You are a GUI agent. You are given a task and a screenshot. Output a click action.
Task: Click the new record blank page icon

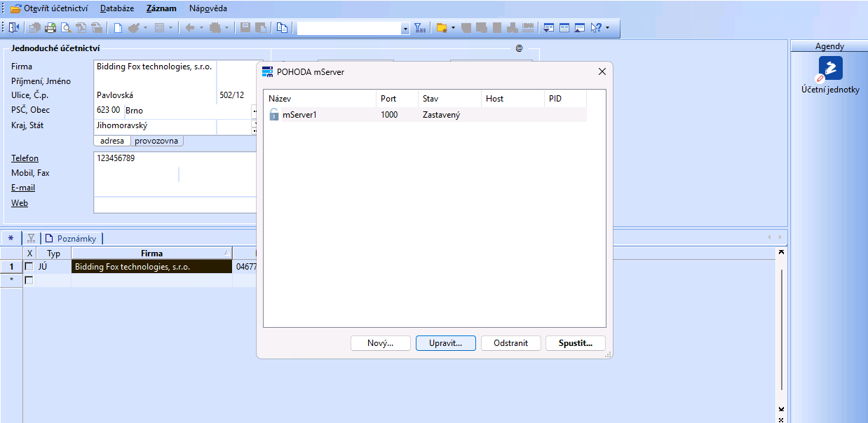coord(118,28)
